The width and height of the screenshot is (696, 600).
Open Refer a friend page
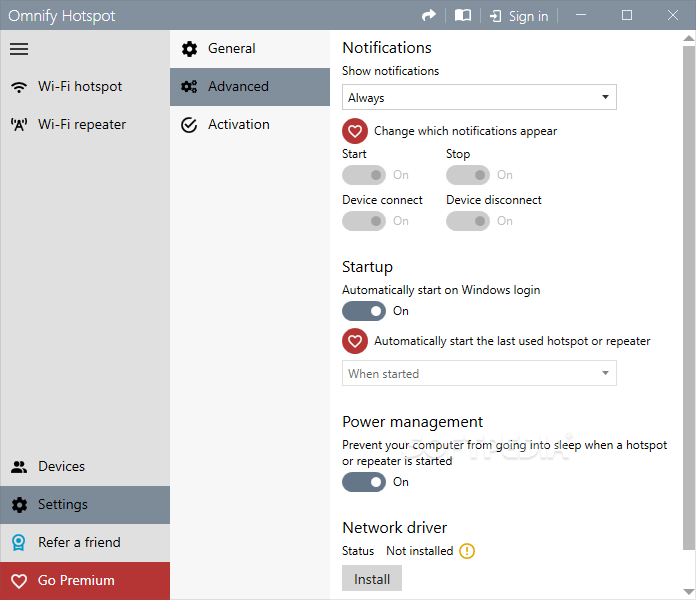(x=85, y=542)
